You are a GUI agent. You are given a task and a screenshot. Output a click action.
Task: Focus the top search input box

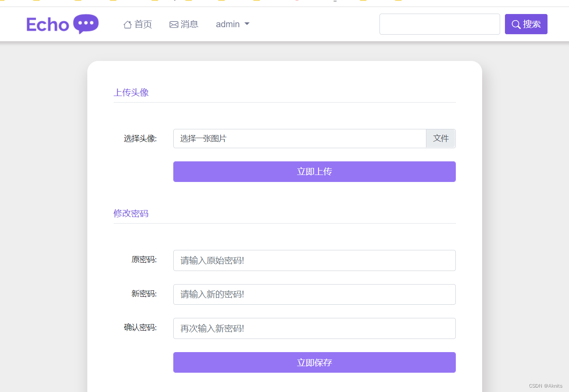click(440, 24)
